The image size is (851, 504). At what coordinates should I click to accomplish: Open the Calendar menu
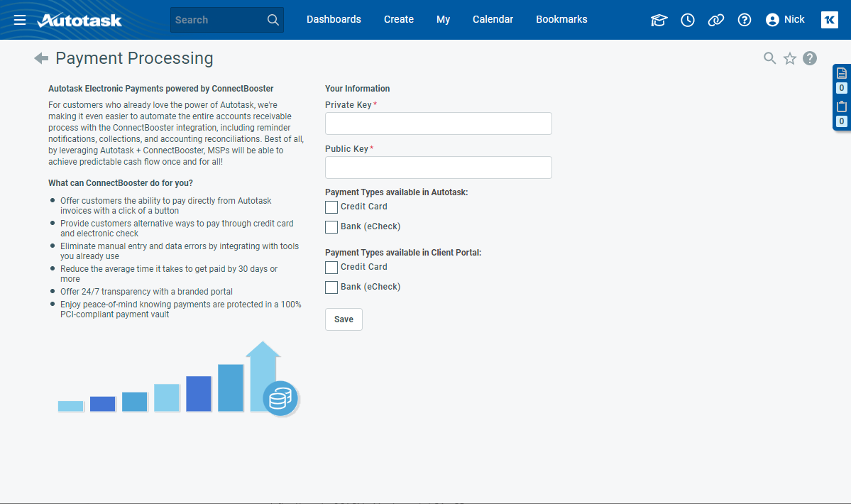coord(493,20)
